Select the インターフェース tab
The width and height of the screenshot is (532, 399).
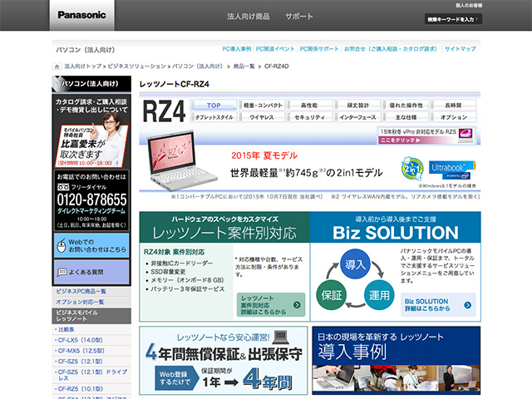point(357,117)
